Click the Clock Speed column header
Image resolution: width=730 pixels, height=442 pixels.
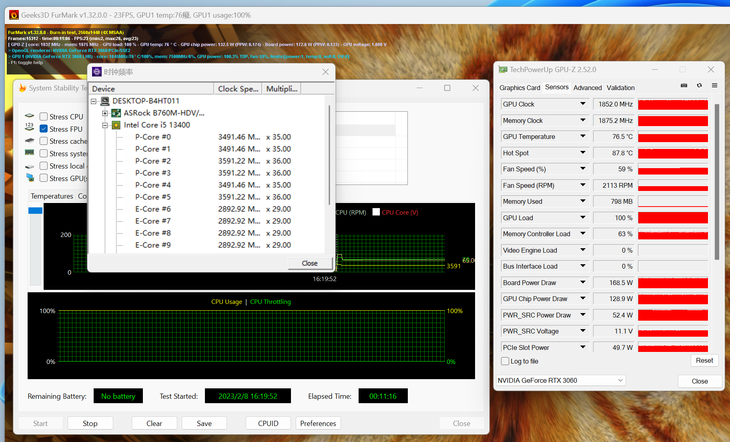(238, 88)
